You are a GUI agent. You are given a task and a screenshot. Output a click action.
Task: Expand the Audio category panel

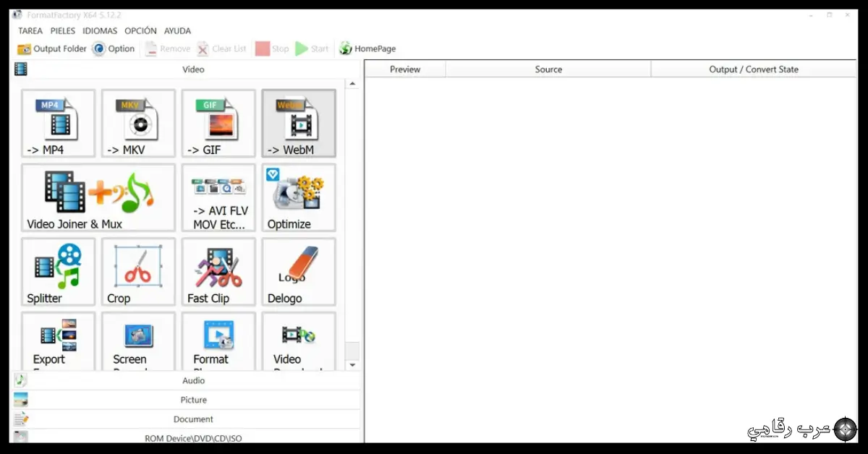point(193,380)
